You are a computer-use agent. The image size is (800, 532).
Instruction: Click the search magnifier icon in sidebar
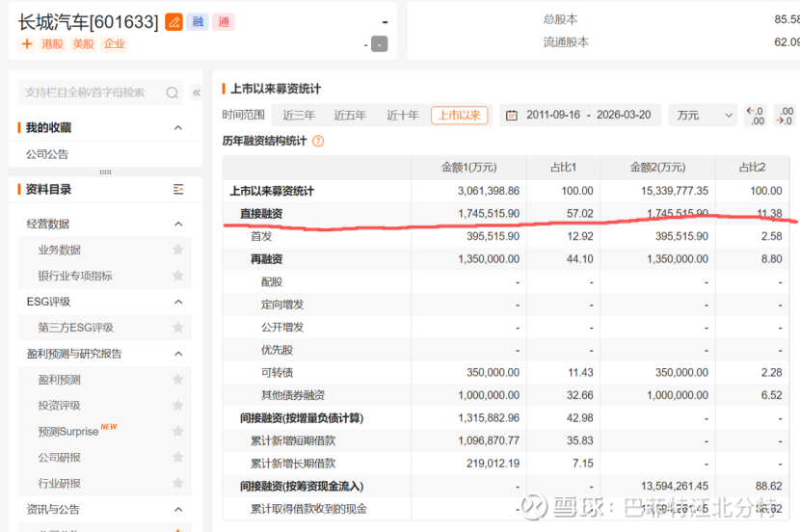(173, 93)
